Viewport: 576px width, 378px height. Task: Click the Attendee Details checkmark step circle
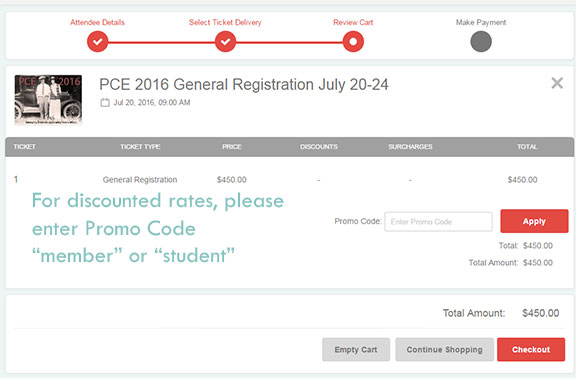(97, 42)
